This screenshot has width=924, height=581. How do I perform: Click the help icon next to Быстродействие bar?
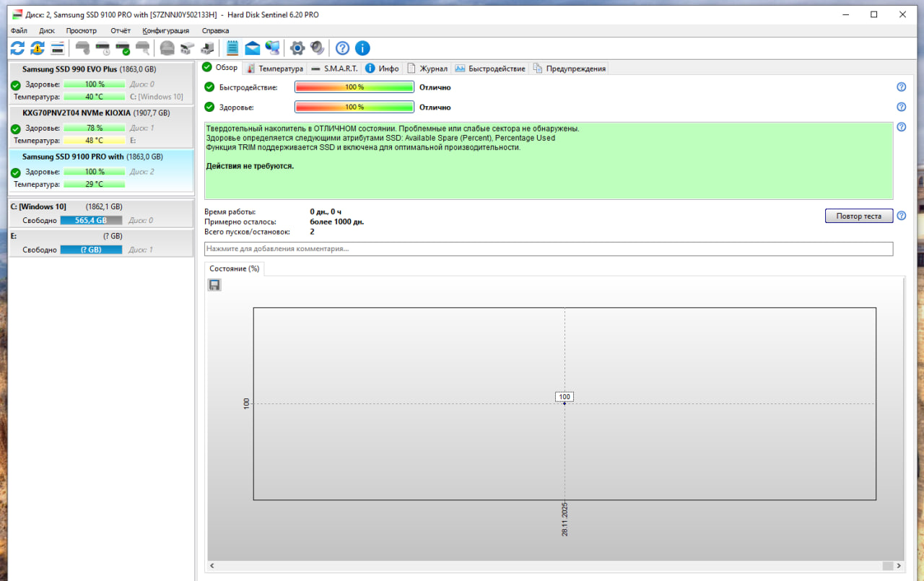pos(902,87)
